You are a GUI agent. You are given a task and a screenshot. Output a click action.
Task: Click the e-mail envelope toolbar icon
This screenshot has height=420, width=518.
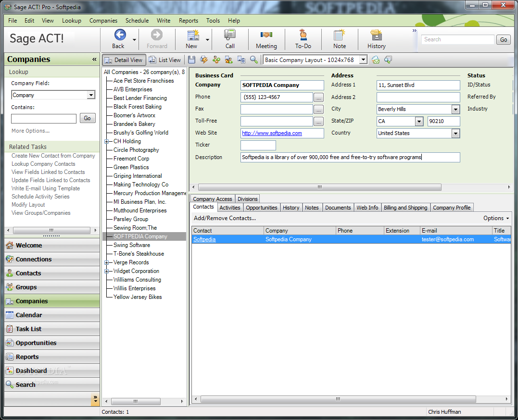[376, 60]
